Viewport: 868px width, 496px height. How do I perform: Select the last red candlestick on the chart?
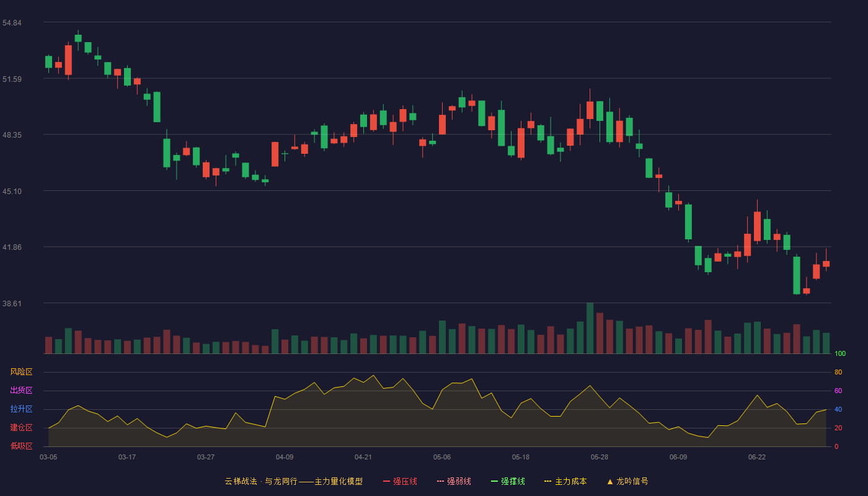coord(826,263)
